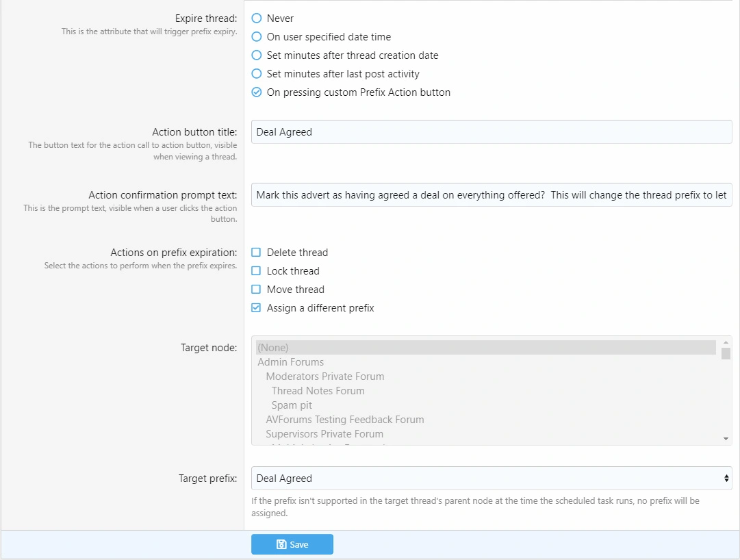
Task: Select Thread Notes Forum node
Action: pyautogui.click(x=318, y=391)
